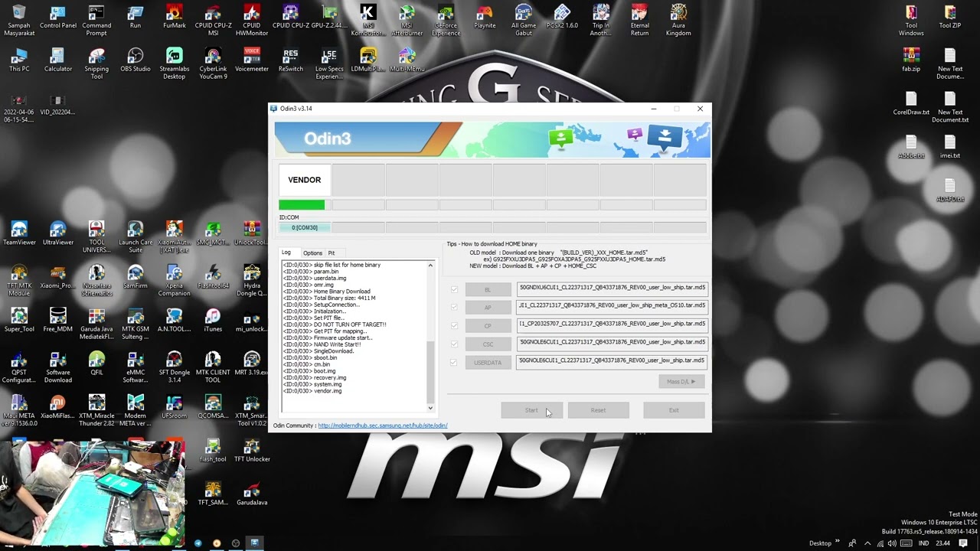The width and height of the screenshot is (980, 551).
Task: Open Odin taskbar application button
Action: click(255, 543)
